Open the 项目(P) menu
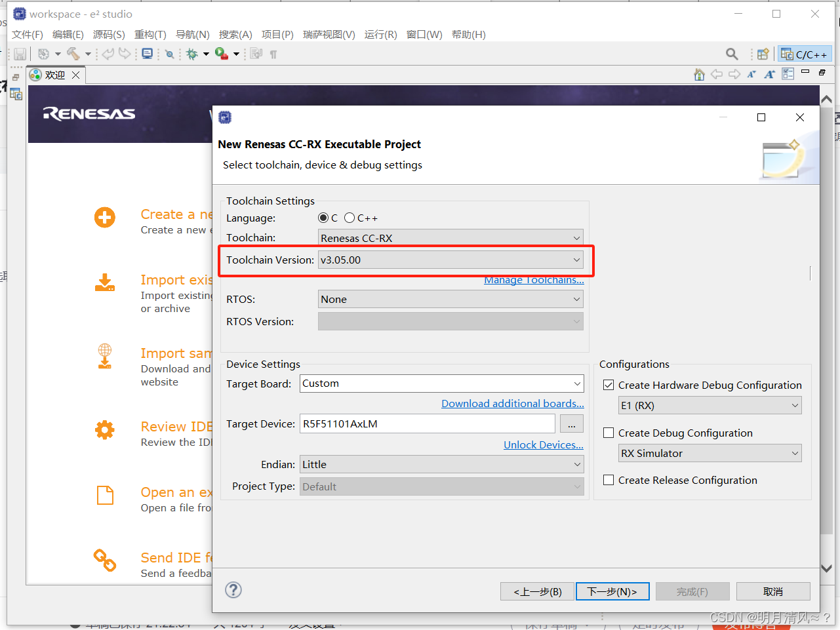The image size is (840, 630). coord(277,34)
